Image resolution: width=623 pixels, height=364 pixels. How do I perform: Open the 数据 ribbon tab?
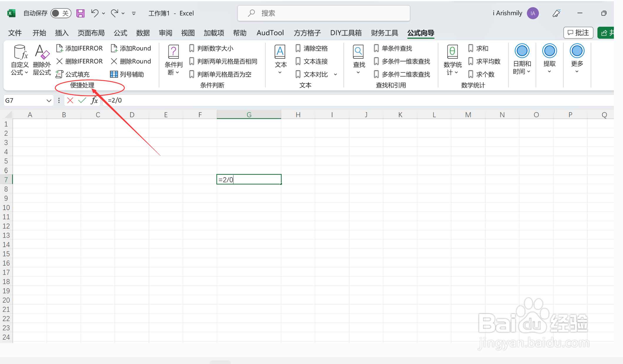tap(143, 33)
